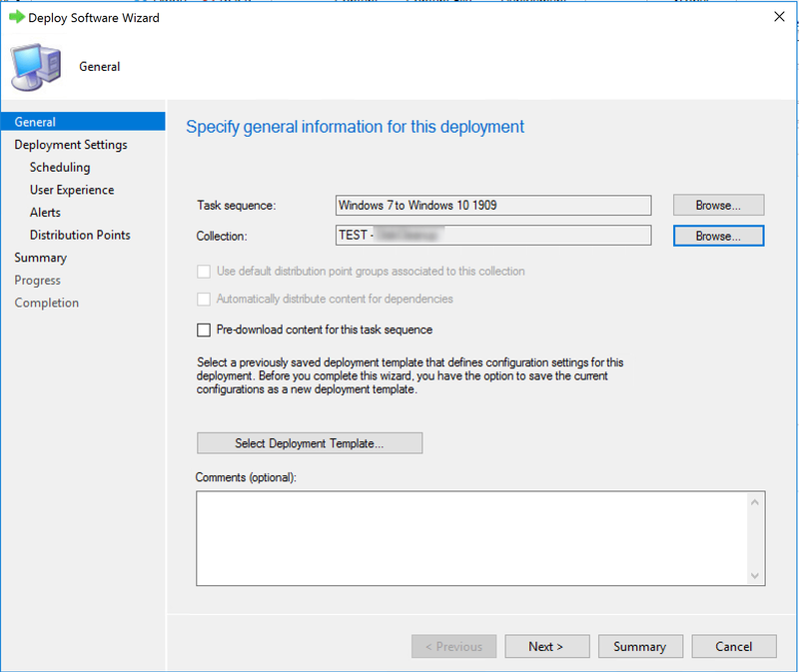Toggle Use default distribution point groups checkbox
This screenshot has height=672, width=799.
[x=204, y=272]
